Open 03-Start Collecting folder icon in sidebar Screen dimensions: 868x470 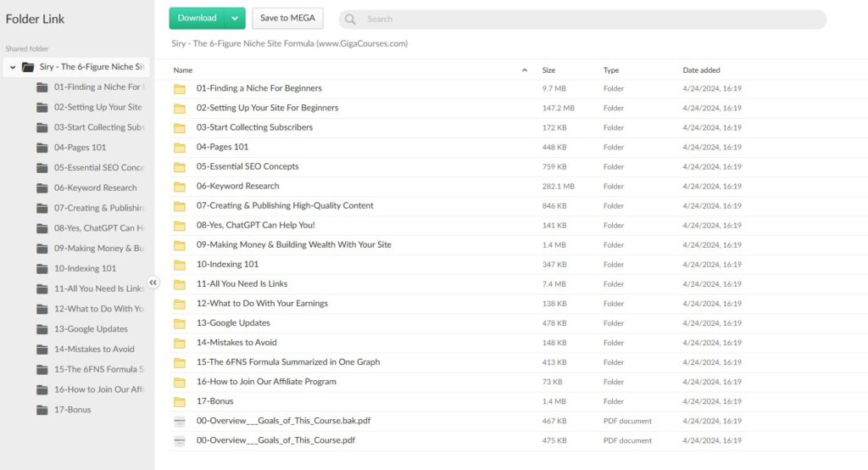42,127
